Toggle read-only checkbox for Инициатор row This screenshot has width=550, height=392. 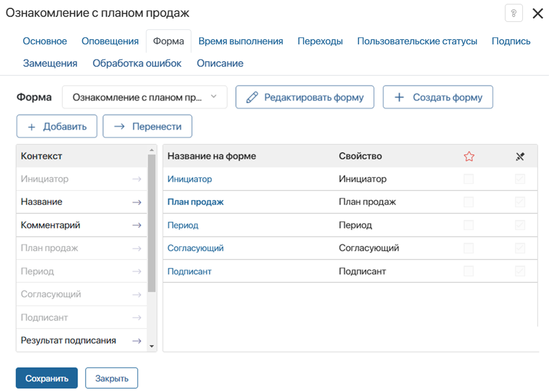coord(520,179)
